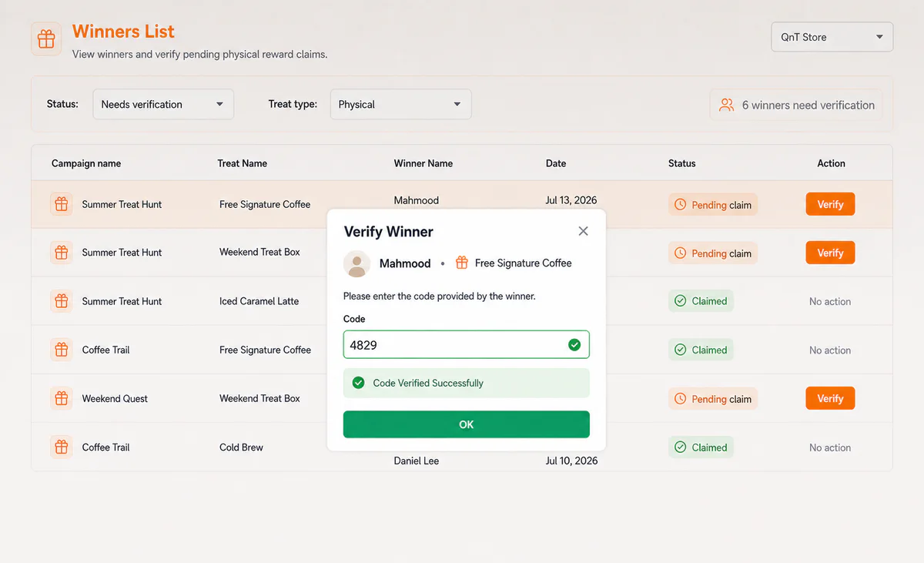Sort by Winner Name column header
Viewport: 924px width, 563px height.
[423, 163]
